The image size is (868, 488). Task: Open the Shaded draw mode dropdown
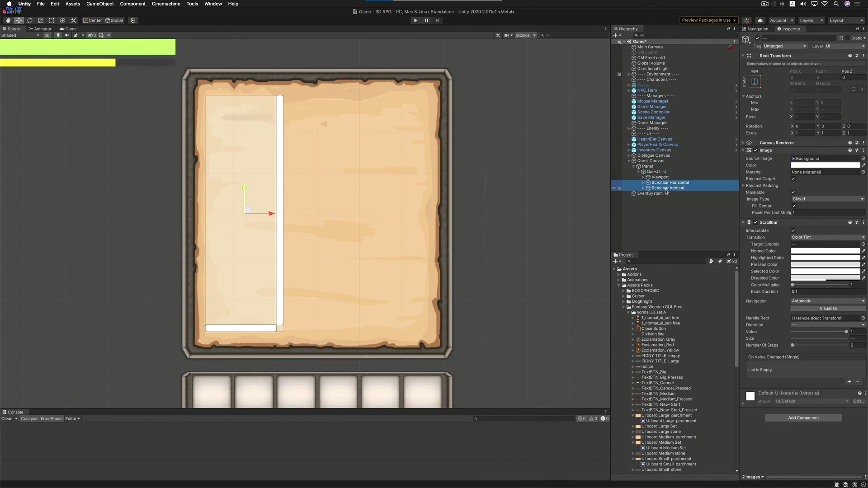(20, 35)
